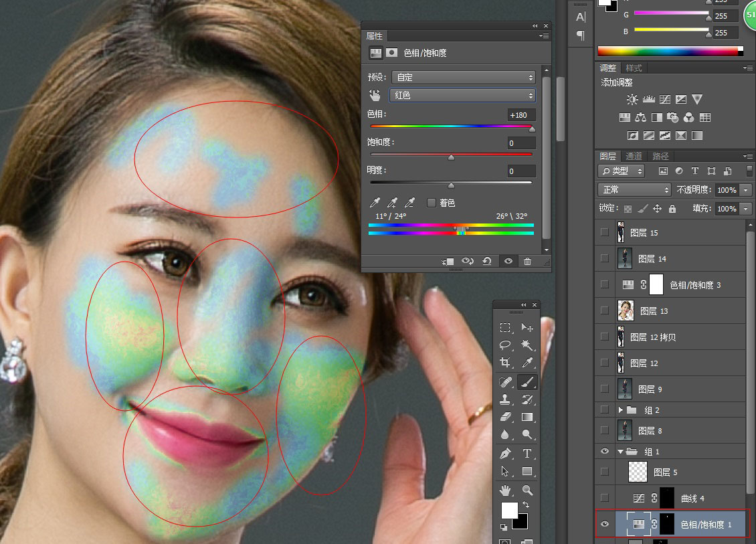
Task: Select the Crop tool
Action: point(505,363)
